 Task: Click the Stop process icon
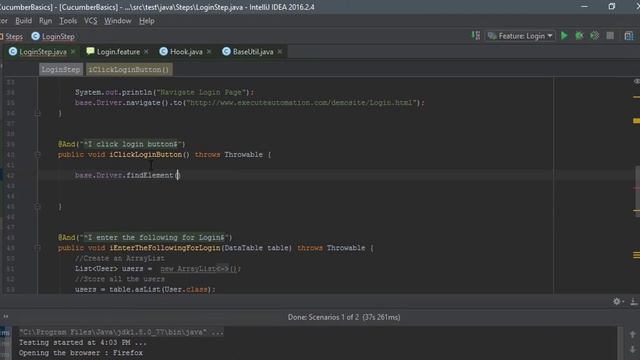(x=610, y=36)
